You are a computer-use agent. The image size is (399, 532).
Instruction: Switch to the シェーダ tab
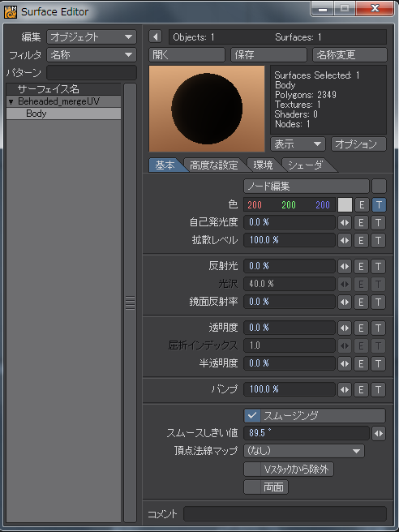click(306, 165)
